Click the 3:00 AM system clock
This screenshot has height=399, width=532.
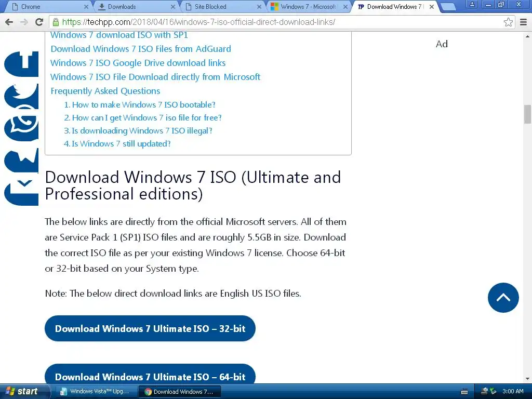click(x=513, y=391)
